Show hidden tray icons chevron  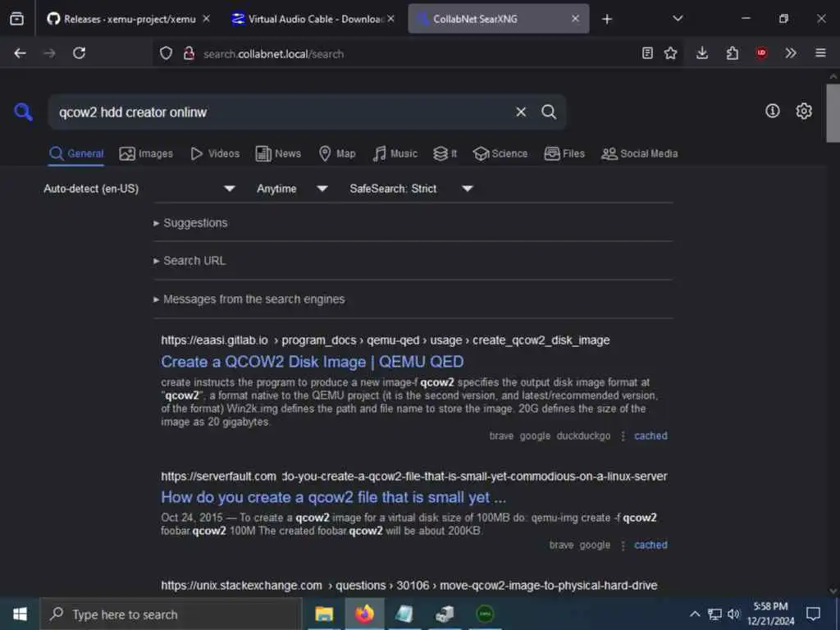(x=694, y=614)
